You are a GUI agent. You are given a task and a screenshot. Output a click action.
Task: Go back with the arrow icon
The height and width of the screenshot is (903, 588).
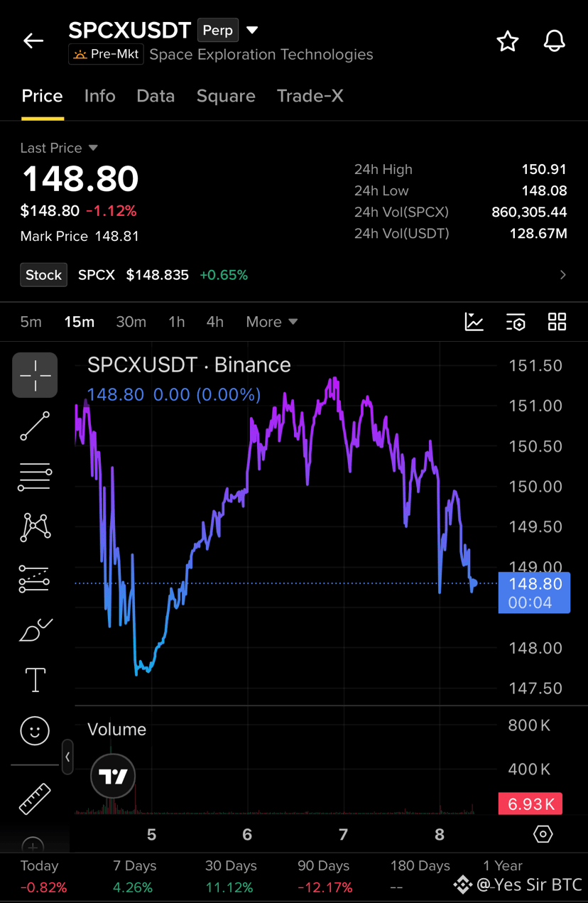pyautogui.click(x=33, y=41)
